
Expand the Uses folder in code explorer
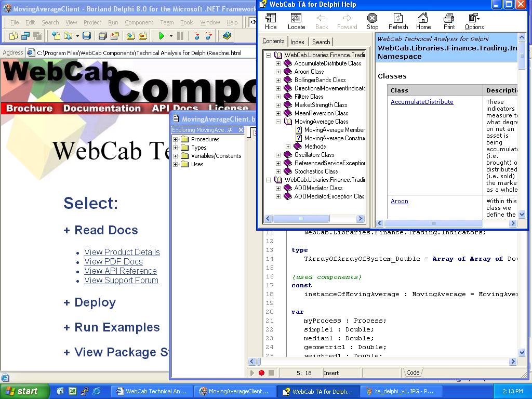pyautogui.click(x=176, y=164)
